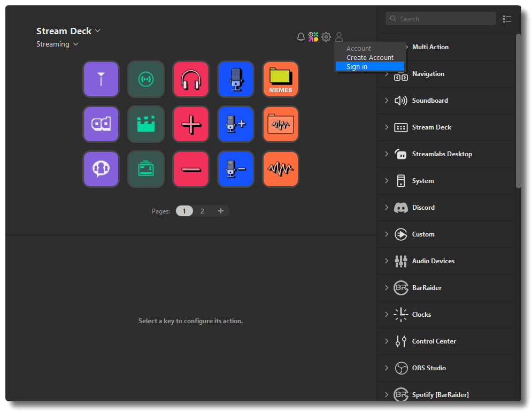This screenshot has height=412, width=532.
Task: Click the Control Center category label
Action: [x=434, y=341]
